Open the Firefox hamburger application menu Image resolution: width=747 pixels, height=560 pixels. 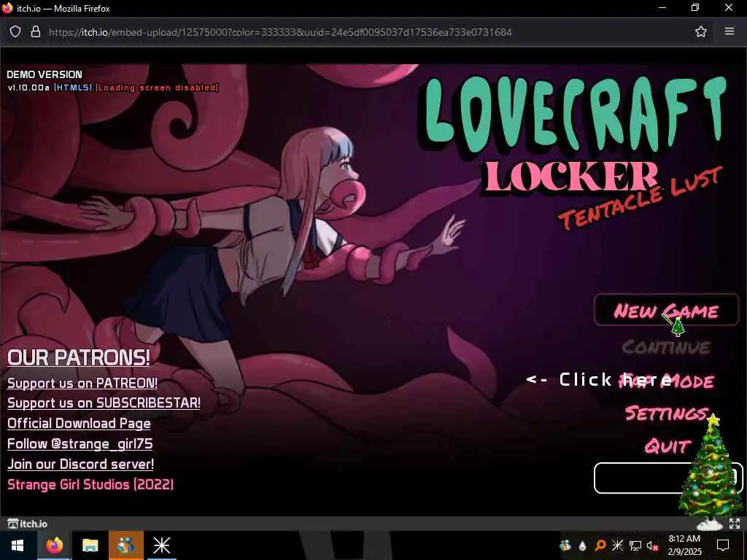[x=729, y=31]
